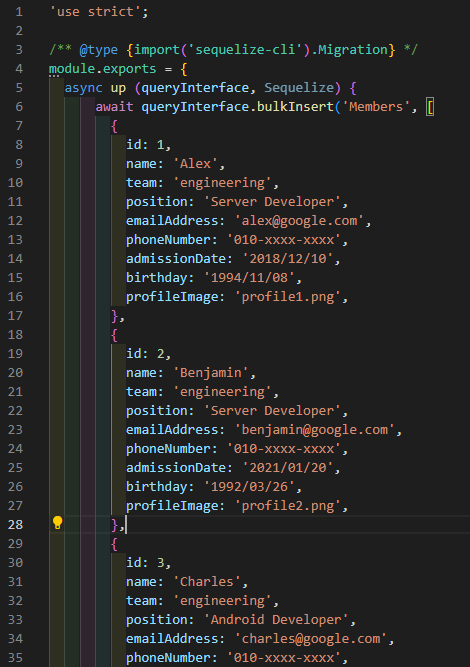Screen dimensions: 470x667
Task: Click the 'id: 2' property line
Action: click(x=148, y=354)
